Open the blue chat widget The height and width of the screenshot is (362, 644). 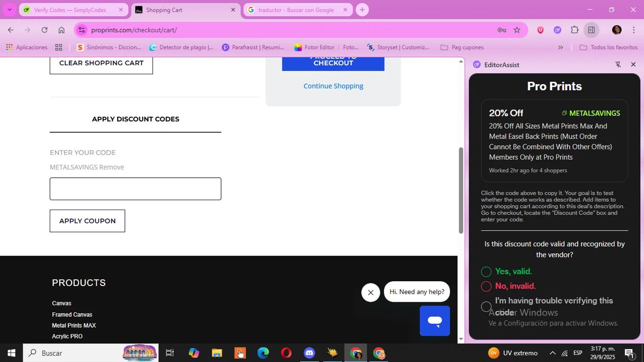[x=434, y=321]
